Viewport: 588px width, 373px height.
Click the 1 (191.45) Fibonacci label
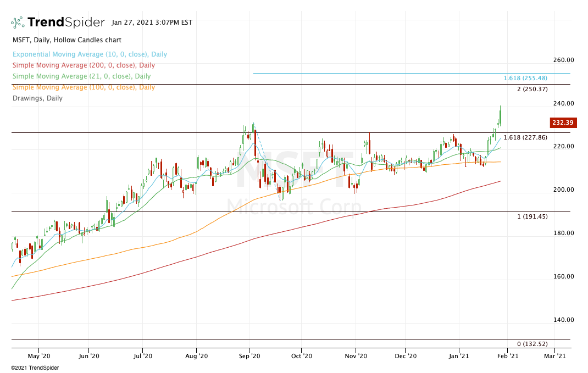click(532, 216)
